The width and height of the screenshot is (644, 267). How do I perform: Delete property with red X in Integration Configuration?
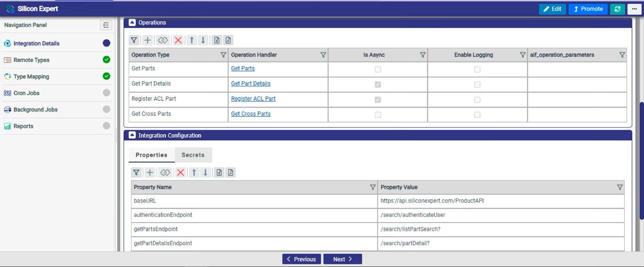click(180, 173)
